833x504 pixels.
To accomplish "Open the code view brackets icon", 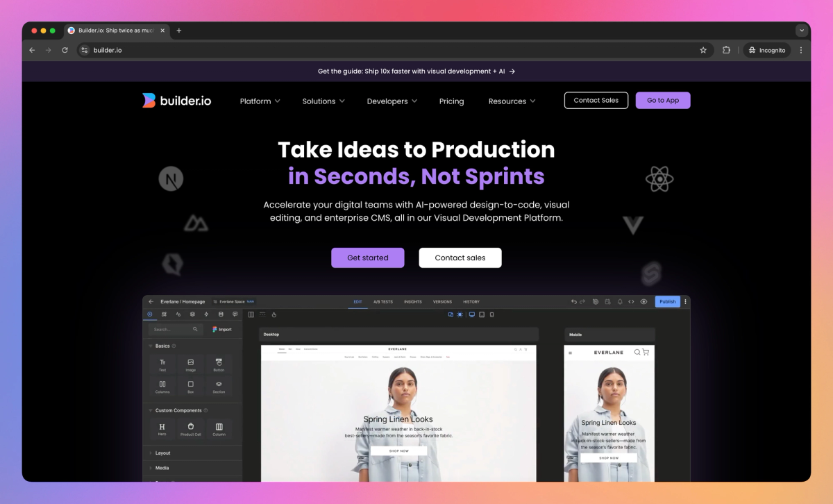I will pyautogui.click(x=631, y=301).
